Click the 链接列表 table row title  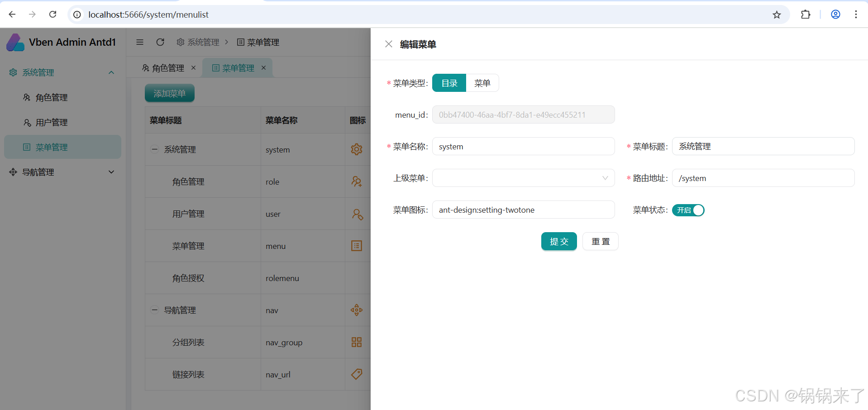[188, 374]
